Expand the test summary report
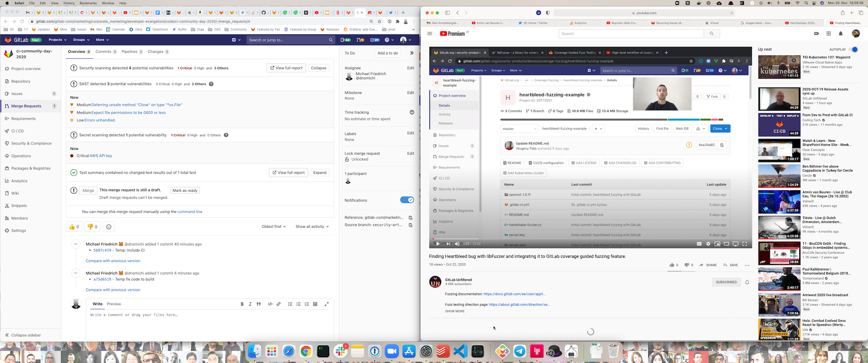868x363 pixels. (x=320, y=172)
